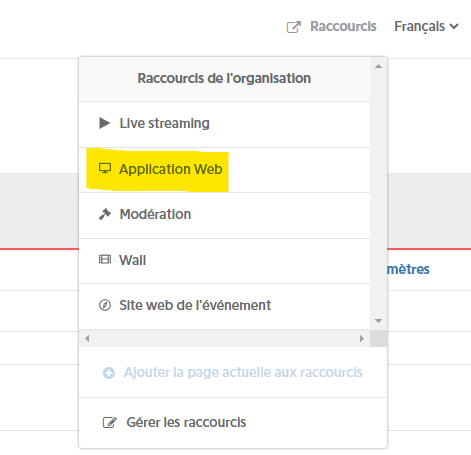Click the plus icon beside Ajouter la page

click(109, 373)
